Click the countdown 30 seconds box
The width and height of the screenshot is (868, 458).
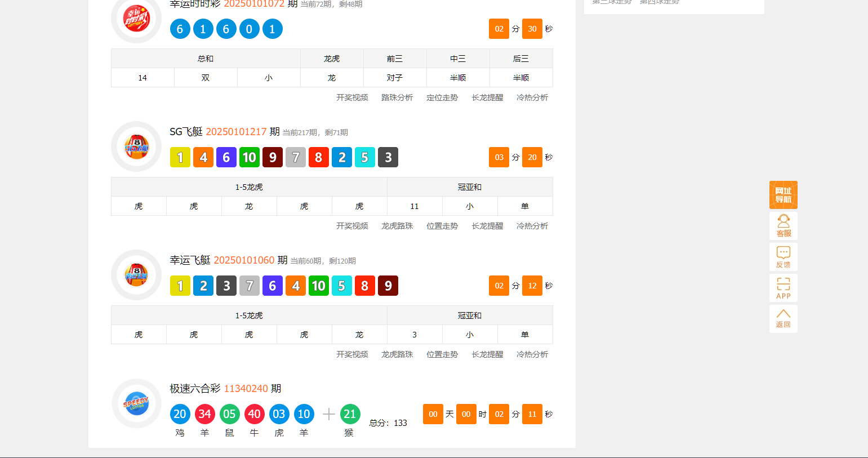pos(532,28)
